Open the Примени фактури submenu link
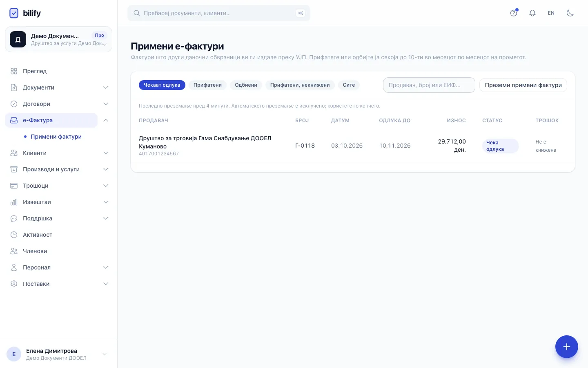This screenshot has width=588, height=368. pyautogui.click(x=56, y=137)
